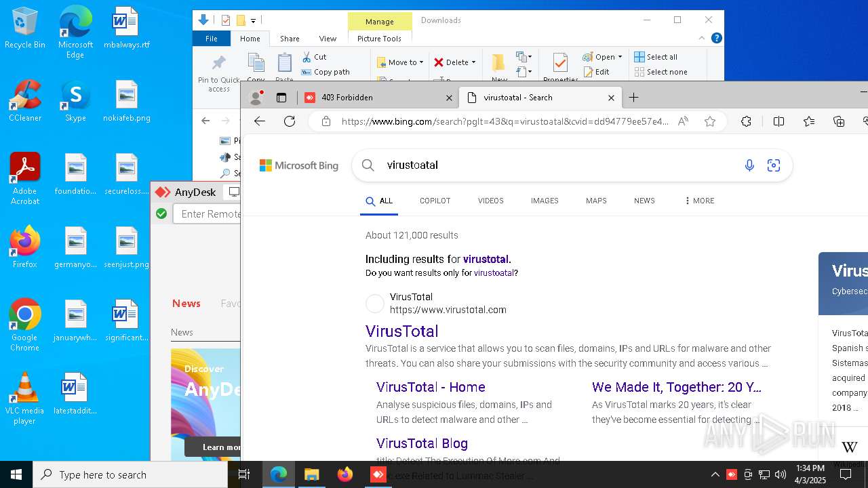
Task: Open the File tab in File Explorer
Action: point(212,39)
